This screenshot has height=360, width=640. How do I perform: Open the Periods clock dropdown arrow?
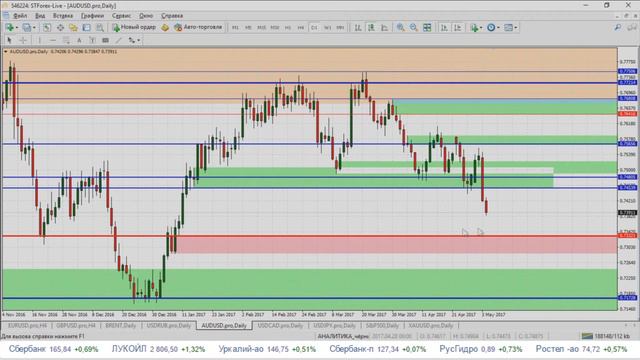tap(498, 28)
